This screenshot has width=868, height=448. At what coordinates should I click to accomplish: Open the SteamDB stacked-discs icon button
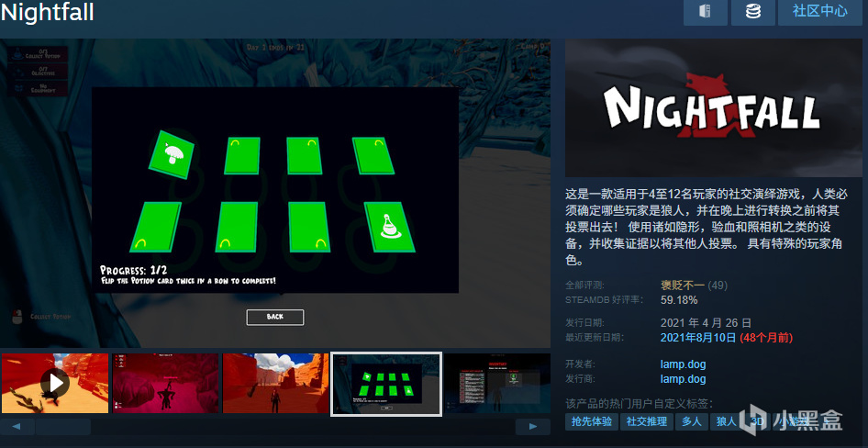tap(753, 12)
